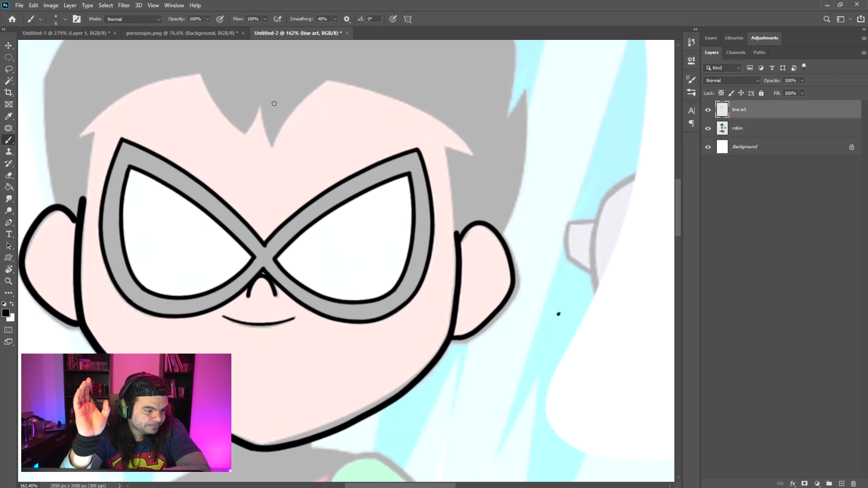The width and height of the screenshot is (868, 488).
Task: Toggle layer filtering switch on or off
Action: 804,66
